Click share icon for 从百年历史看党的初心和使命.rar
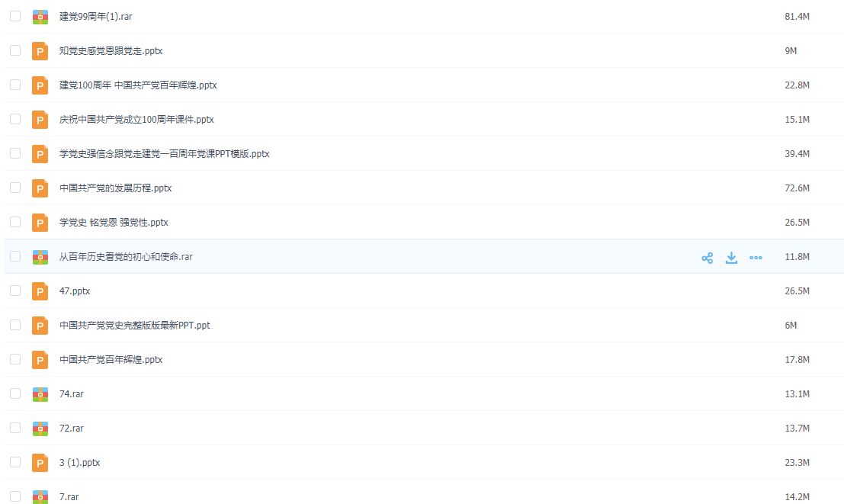Screen dimensions: 844x504 (707, 258)
